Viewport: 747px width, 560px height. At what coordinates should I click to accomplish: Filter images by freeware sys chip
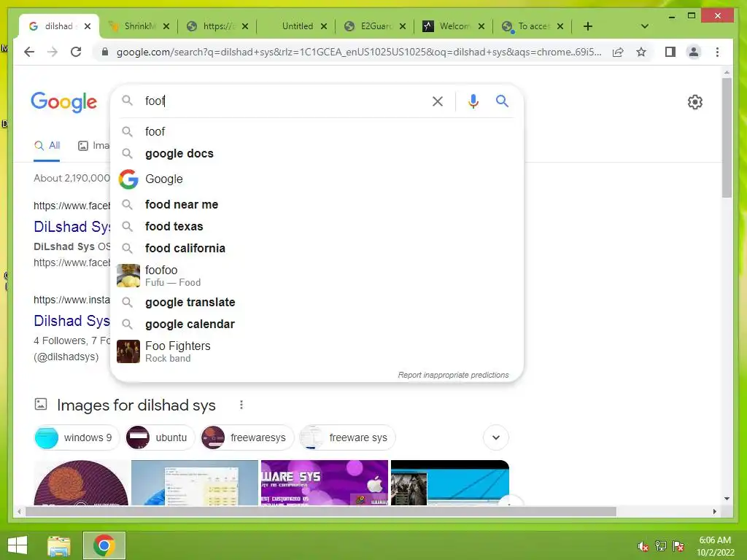(347, 437)
